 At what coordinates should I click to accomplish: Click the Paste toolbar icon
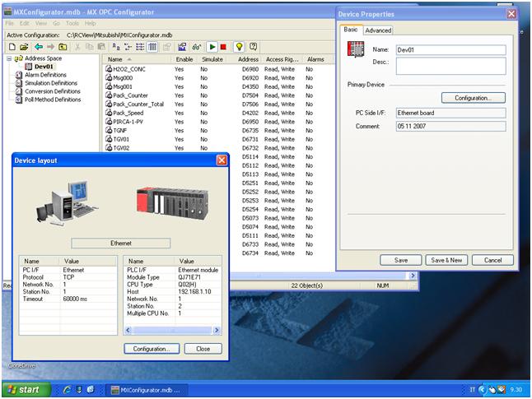(101, 47)
